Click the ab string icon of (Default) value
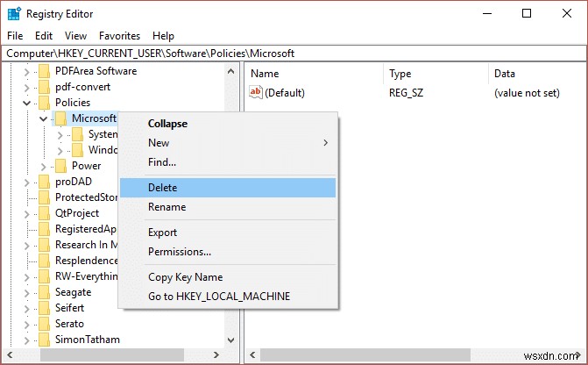Image resolution: width=588 pixels, height=365 pixels. point(255,92)
